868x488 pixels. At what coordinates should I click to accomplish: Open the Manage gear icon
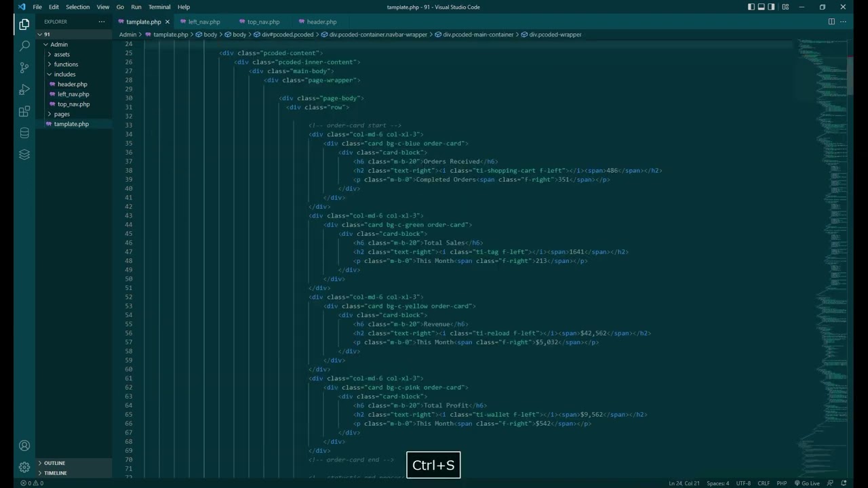24,467
